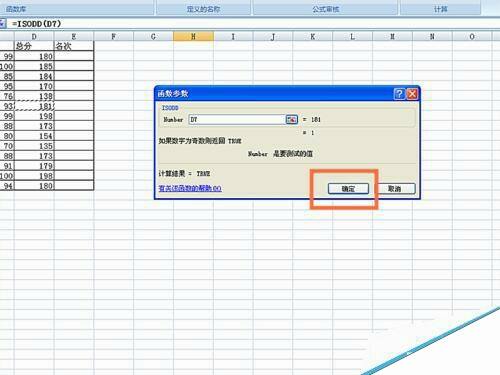Click the 确定 button in the dialog

[348, 189]
